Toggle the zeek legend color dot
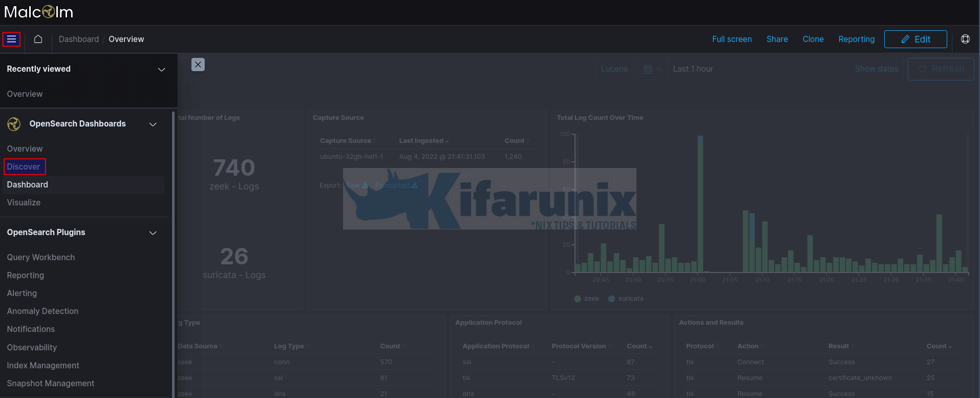Image resolution: width=980 pixels, height=398 pixels. 578,299
